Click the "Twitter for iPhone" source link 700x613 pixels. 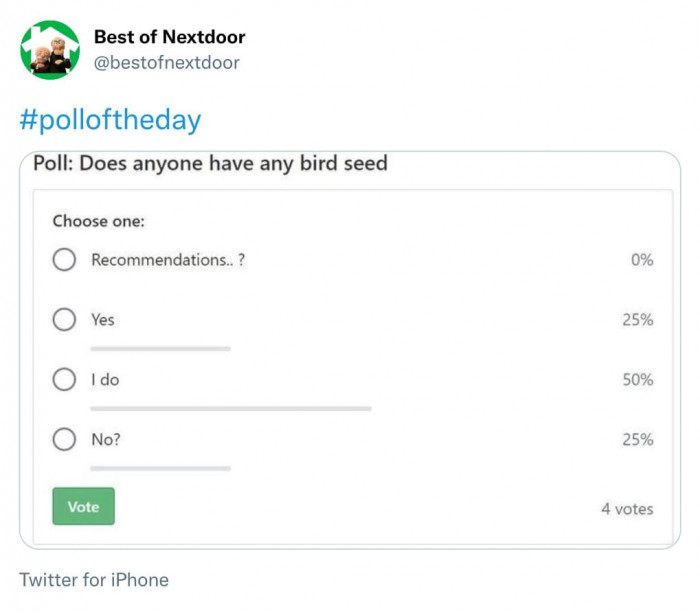tap(94, 580)
